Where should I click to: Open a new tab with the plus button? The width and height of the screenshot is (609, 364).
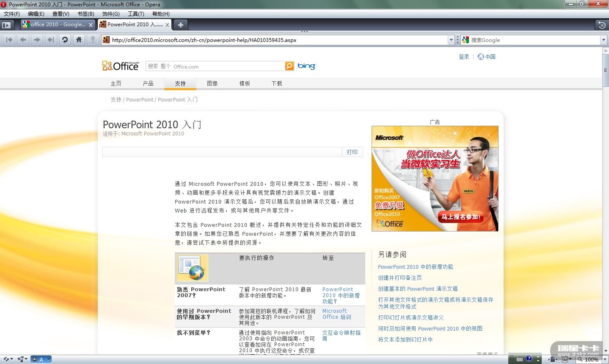tap(180, 25)
